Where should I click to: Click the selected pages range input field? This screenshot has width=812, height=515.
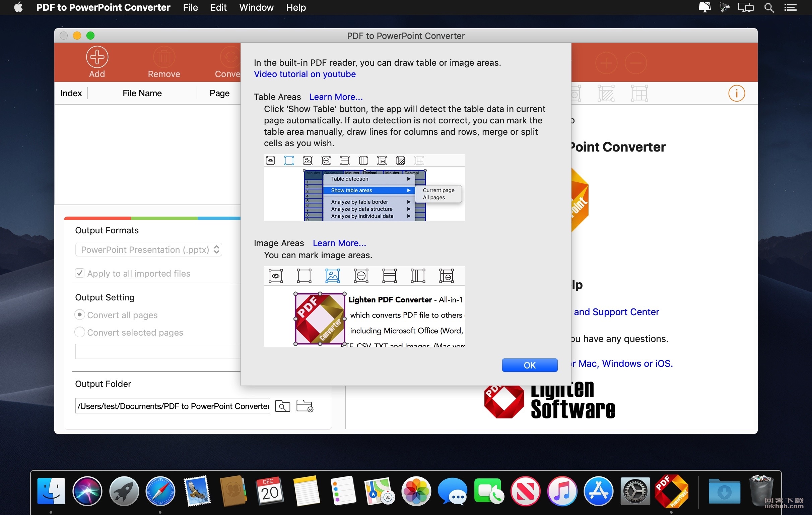pyautogui.click(x=158, y=351)
